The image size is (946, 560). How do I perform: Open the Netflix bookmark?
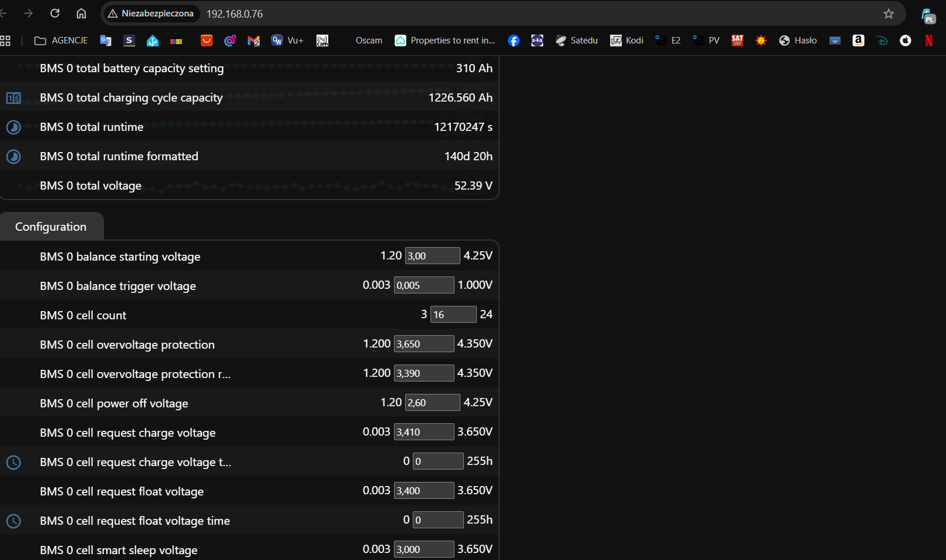coord(929,41)
